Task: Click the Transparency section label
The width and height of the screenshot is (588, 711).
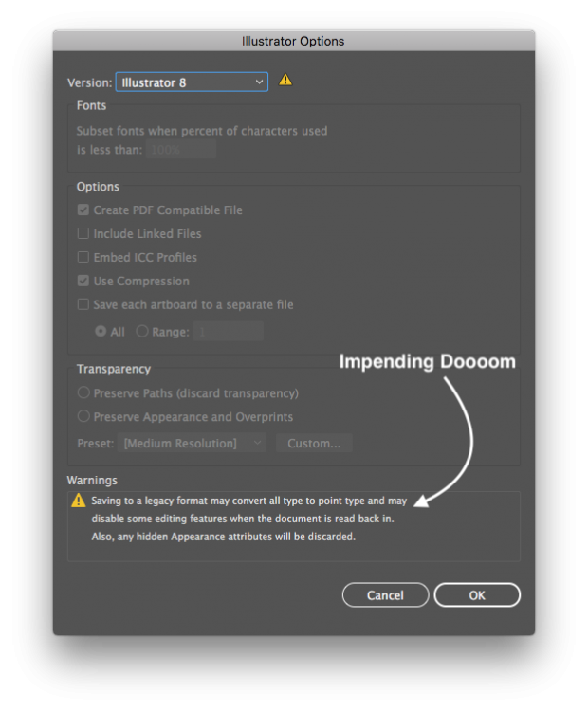Action: coord(114,369)
